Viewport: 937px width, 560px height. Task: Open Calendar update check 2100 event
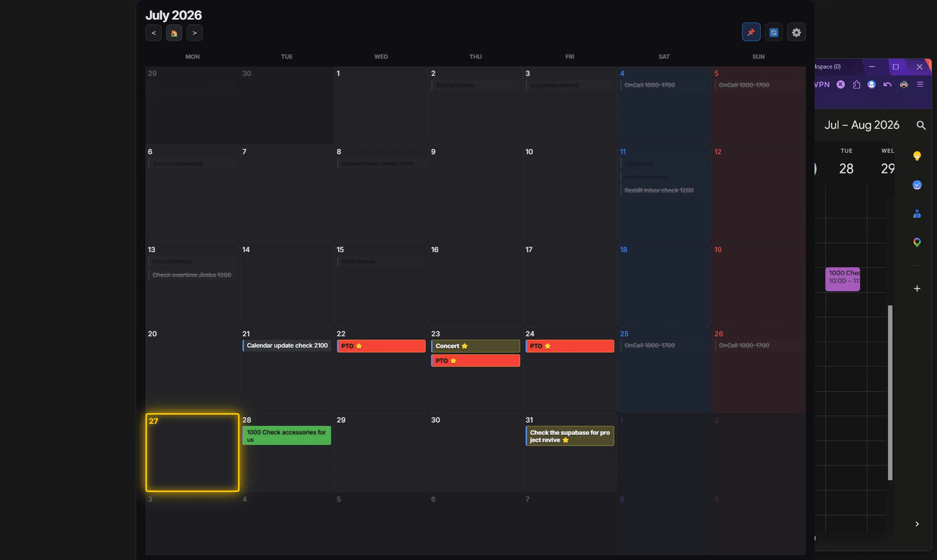[287, 346]
